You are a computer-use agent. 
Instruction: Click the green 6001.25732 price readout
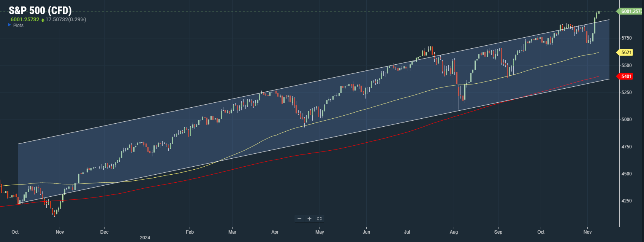25,19
